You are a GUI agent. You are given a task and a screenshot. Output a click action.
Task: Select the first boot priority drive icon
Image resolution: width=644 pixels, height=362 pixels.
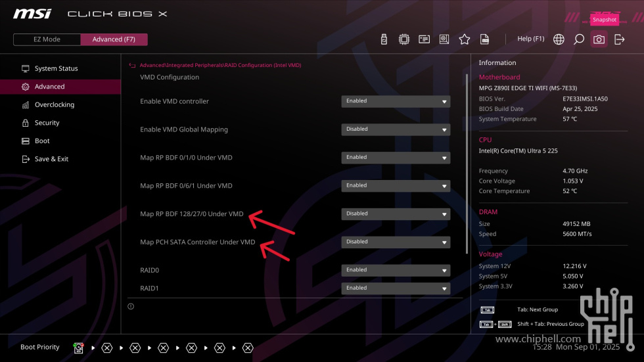click(x=78, y=348)
